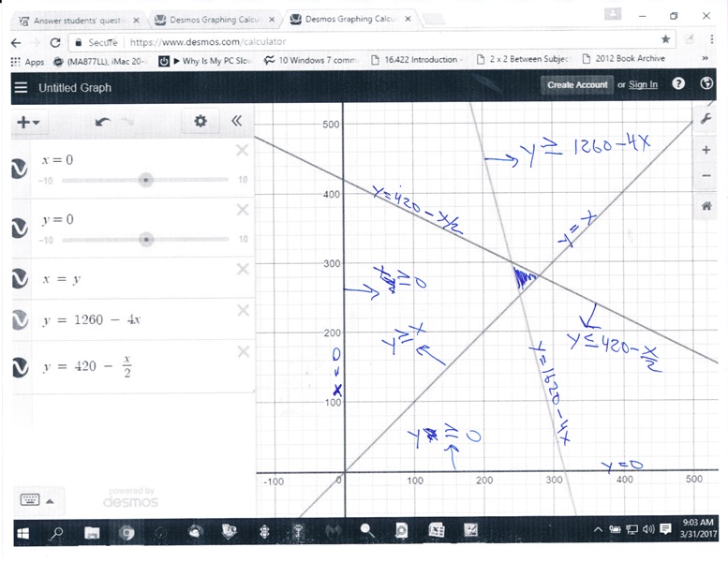Click the Sign In link
Viewport: 728px width, 562px height.
[x=643, y=84]
